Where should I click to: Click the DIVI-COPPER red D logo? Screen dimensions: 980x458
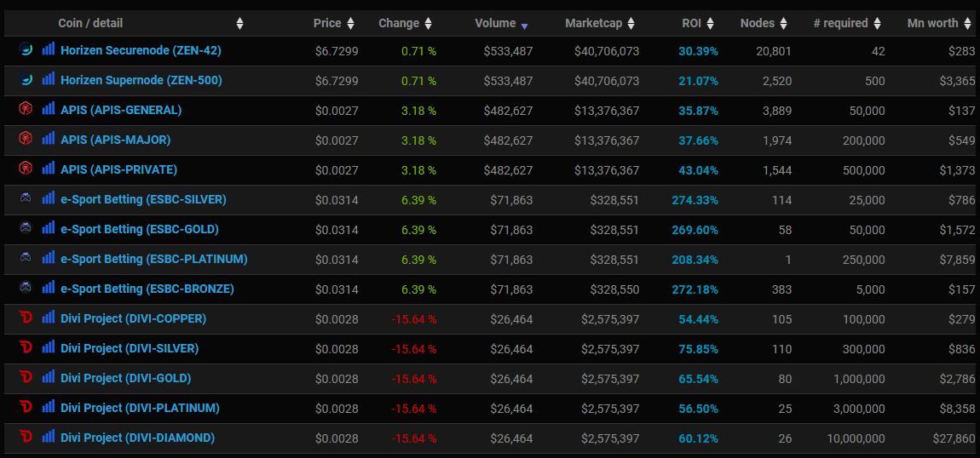pos(25,318)
